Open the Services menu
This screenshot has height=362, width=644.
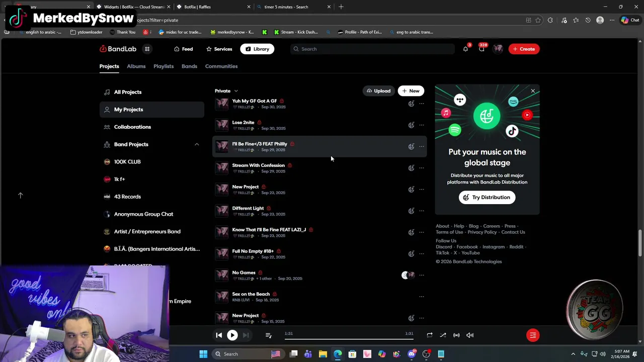point(219,49)
